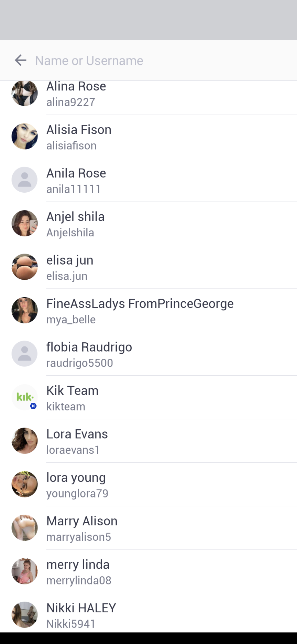Open Anjel shila's profile photo

tap(24, 223)
